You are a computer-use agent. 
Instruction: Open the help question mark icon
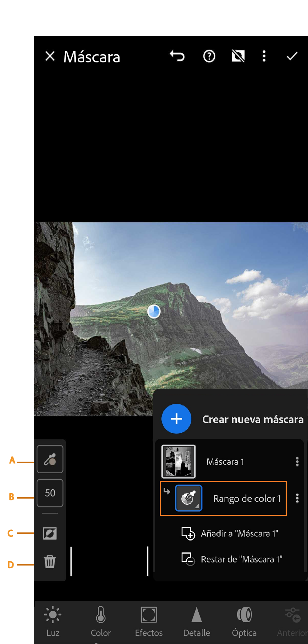point(209,57)
